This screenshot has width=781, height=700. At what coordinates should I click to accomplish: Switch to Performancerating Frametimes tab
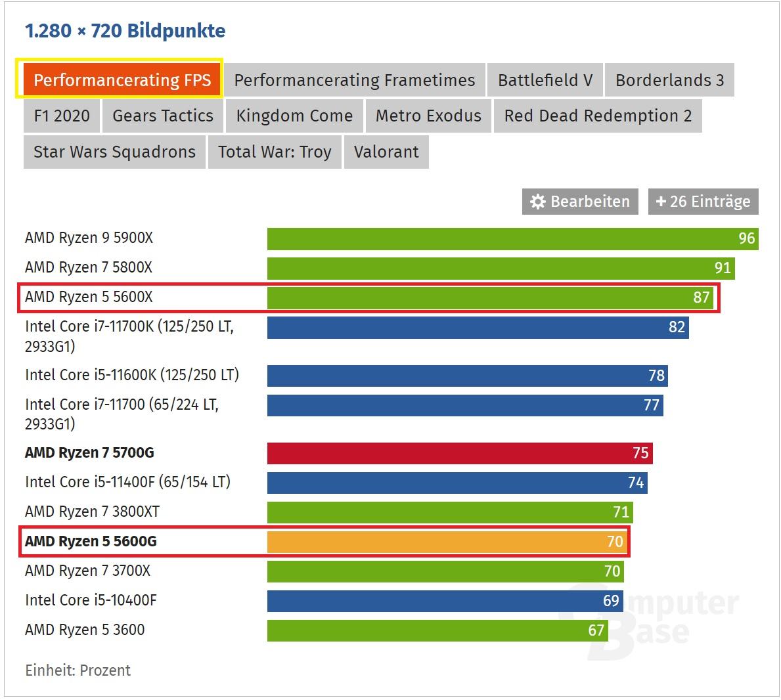point(354,80)
